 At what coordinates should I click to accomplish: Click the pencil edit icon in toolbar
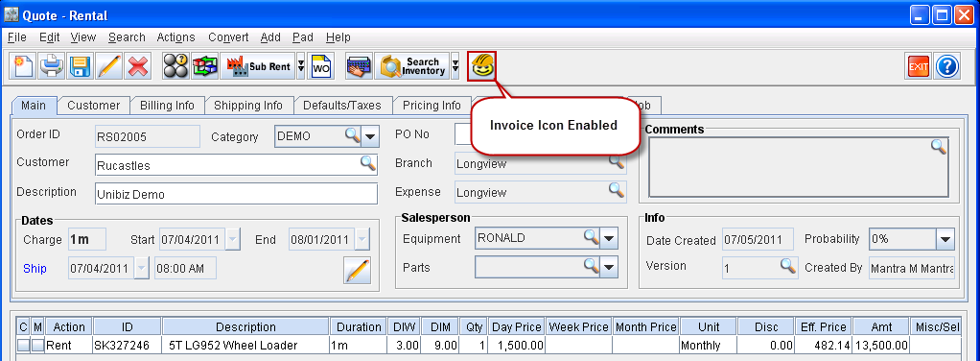pyautogui.click(x=108, y=65)
